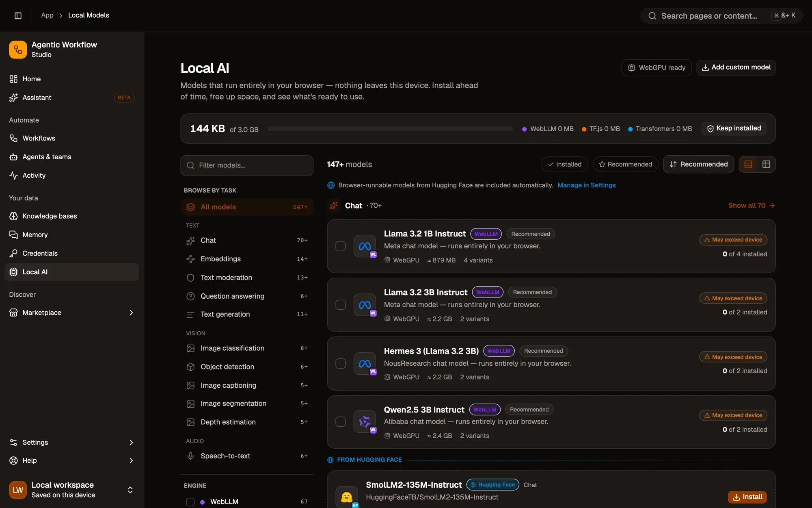The width and height of the screenshot is (812, 508).
Task: Expand the Marketplace submenu
Action: pyautogui.click(x=131, y=313)
